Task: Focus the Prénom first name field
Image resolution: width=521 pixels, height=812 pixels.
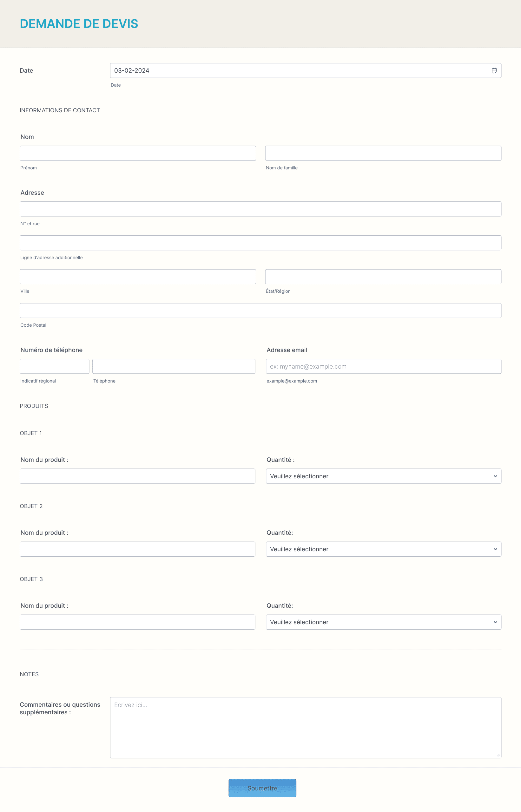Action: coord(138,153)
